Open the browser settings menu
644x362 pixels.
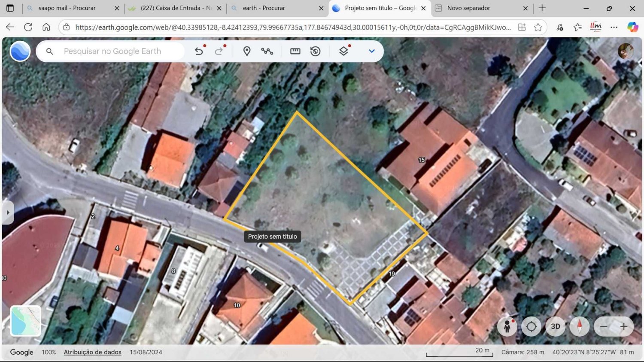(x=614, y=27)
